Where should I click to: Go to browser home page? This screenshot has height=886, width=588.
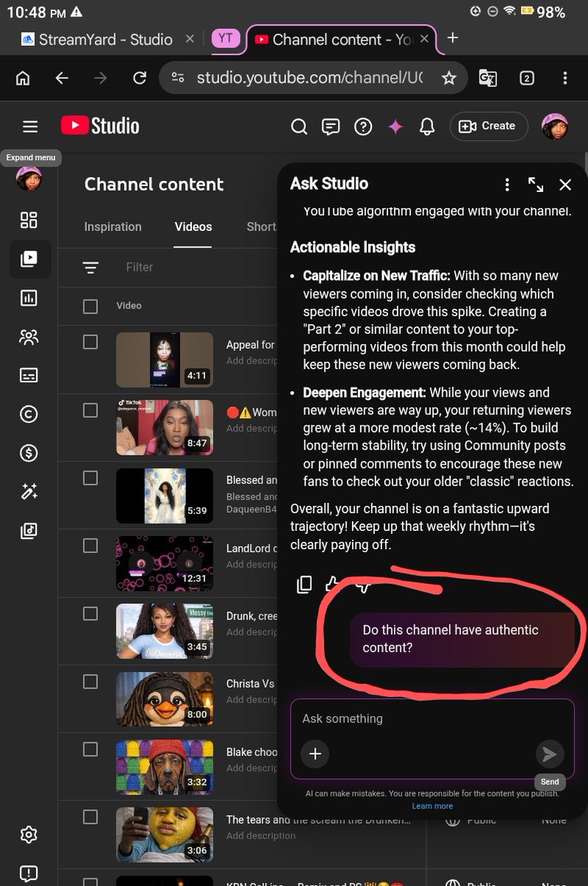tap(24, 78)
